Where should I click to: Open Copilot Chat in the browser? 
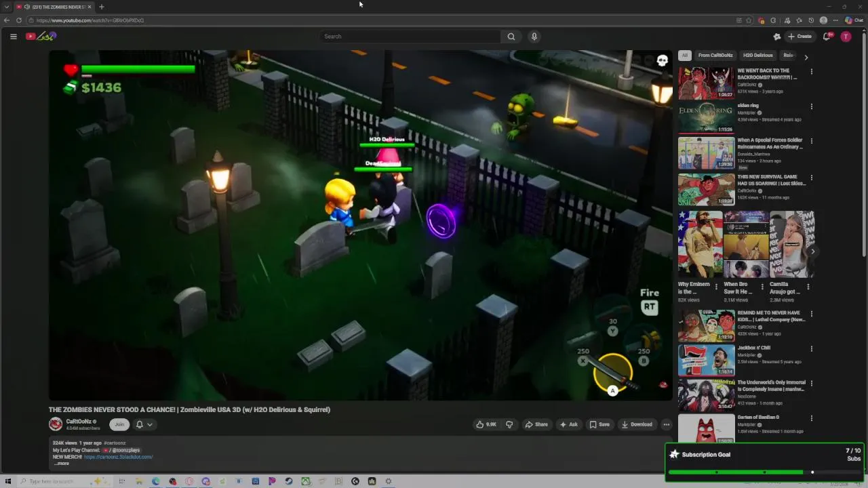[853, 20]
